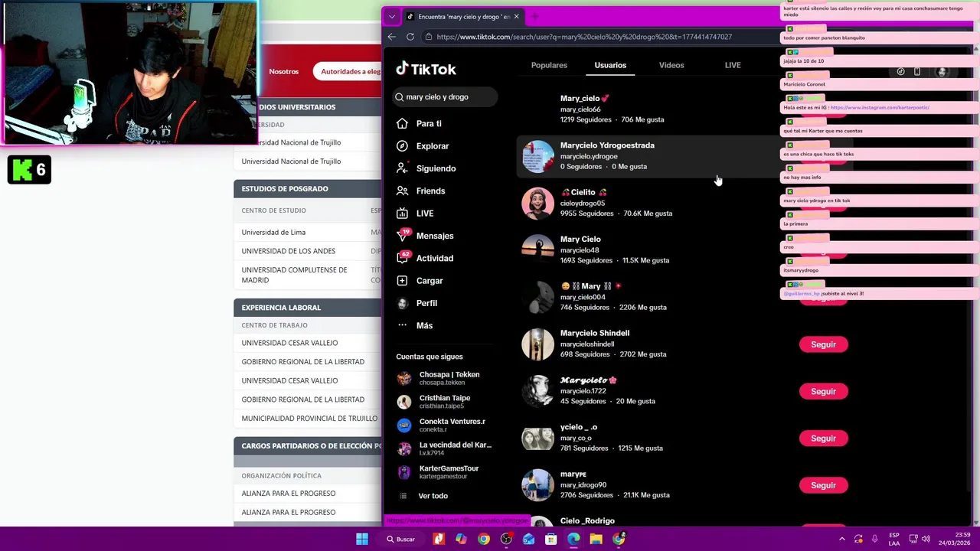
Task: Open followed account Chosapa | Tekken
Action: click(x=444, y=378)
